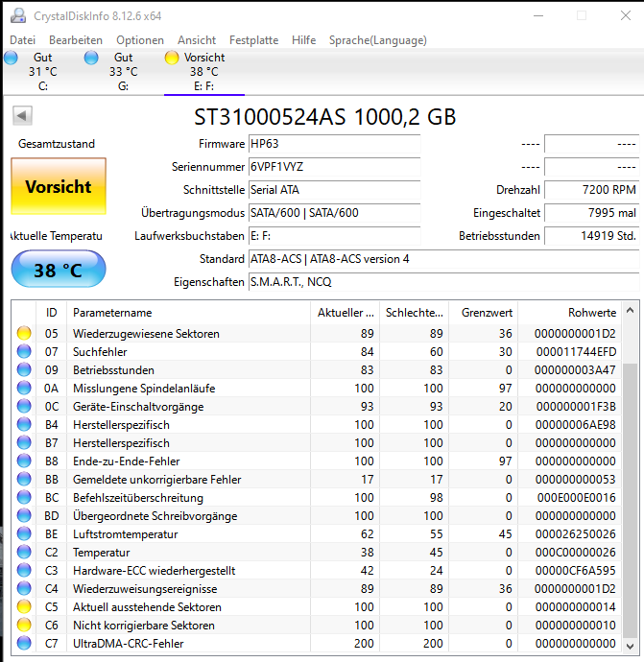Click the status icon for row B4 Herstellerspezifisch
The width and height of the screenshot is (644, 662).
click(x=24, y=424)
